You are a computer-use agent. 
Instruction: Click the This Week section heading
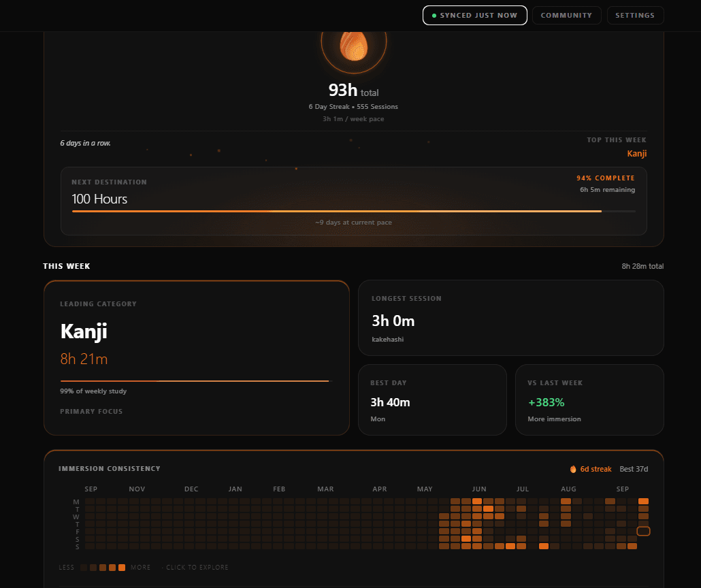(x=67, y=266)
